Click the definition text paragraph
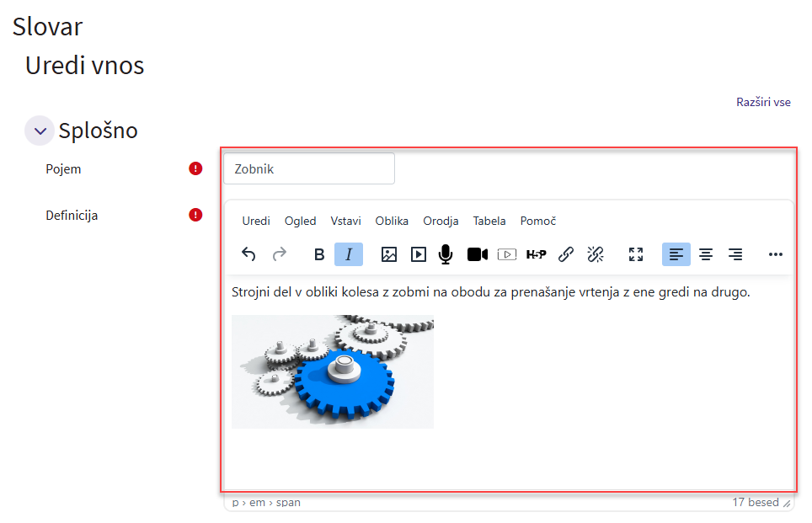The height and width of the screenshot is (523, 812). point(490,292)
